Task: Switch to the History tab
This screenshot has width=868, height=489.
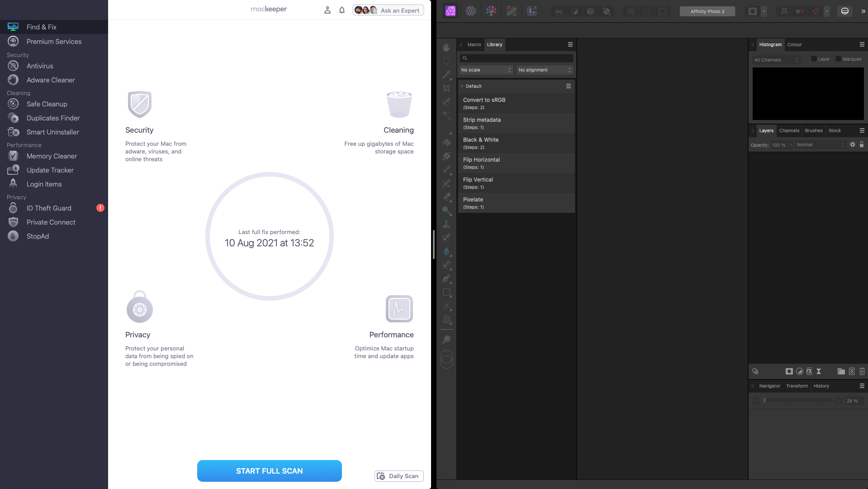Action: [821, 386]
